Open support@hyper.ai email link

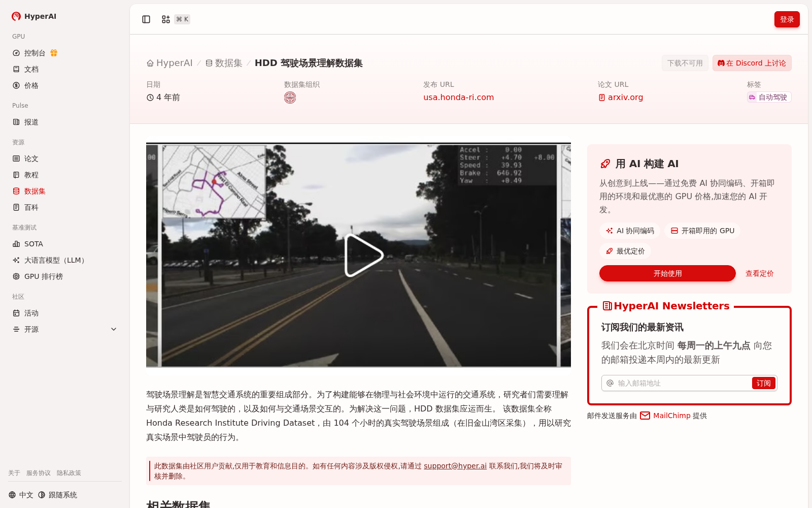tap(455, 466)
